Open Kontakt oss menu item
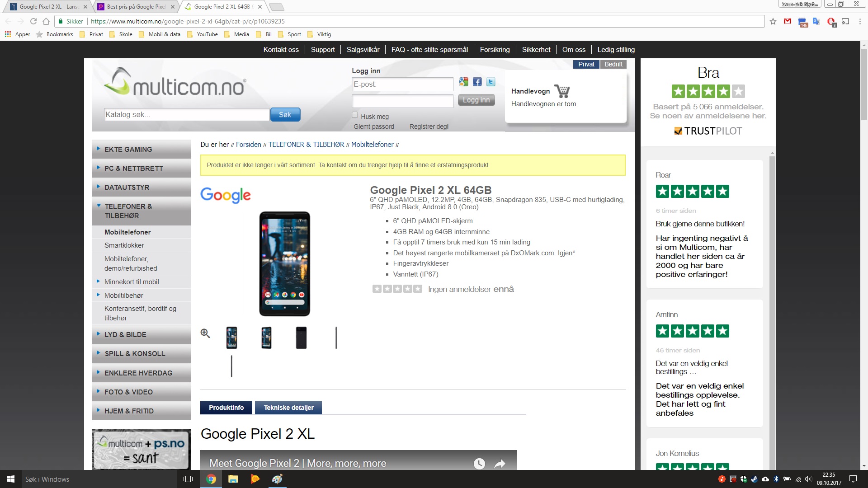This screenshot has width=868, height=488. 281,50
